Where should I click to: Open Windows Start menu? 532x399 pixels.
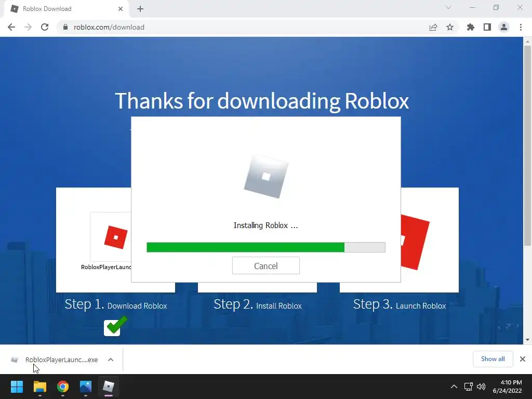coord(17,387)
